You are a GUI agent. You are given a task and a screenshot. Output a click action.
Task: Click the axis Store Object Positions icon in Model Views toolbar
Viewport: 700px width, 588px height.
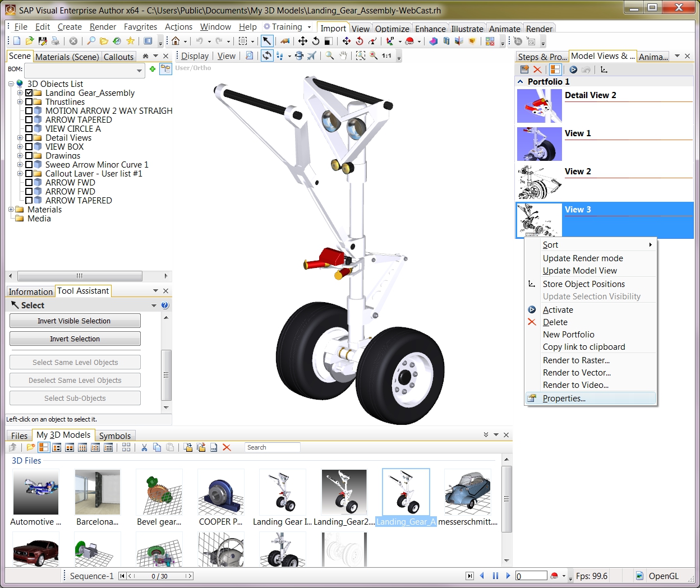604,70
